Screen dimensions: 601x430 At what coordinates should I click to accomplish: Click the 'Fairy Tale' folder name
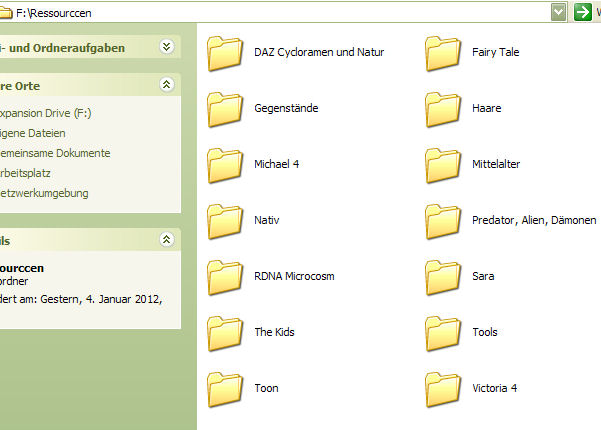[x=496, y=52]
